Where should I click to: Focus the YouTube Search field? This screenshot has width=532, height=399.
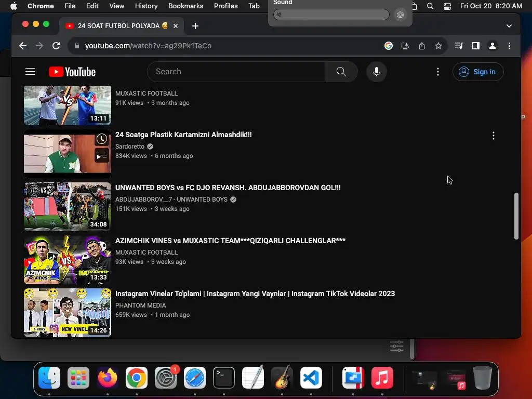coord(236,72)
